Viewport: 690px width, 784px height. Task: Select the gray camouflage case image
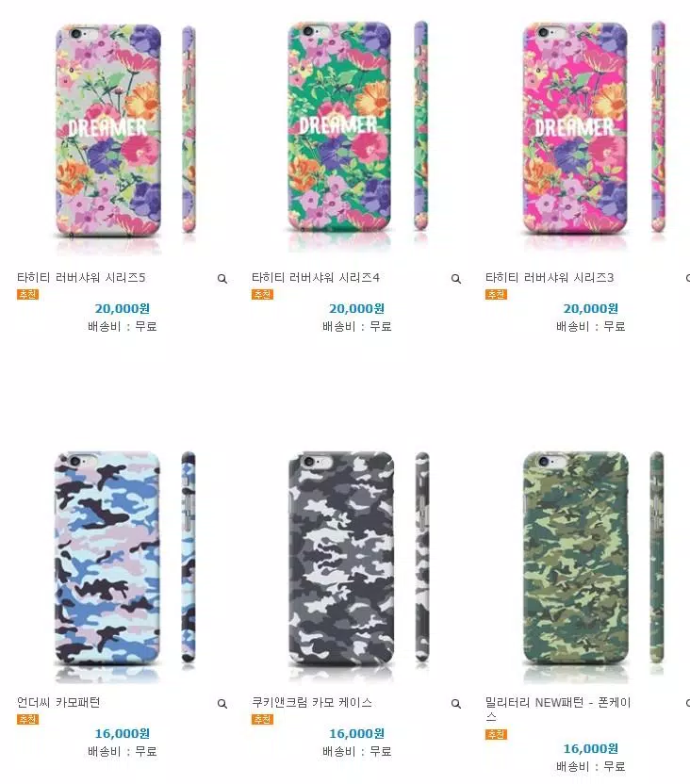356,563
